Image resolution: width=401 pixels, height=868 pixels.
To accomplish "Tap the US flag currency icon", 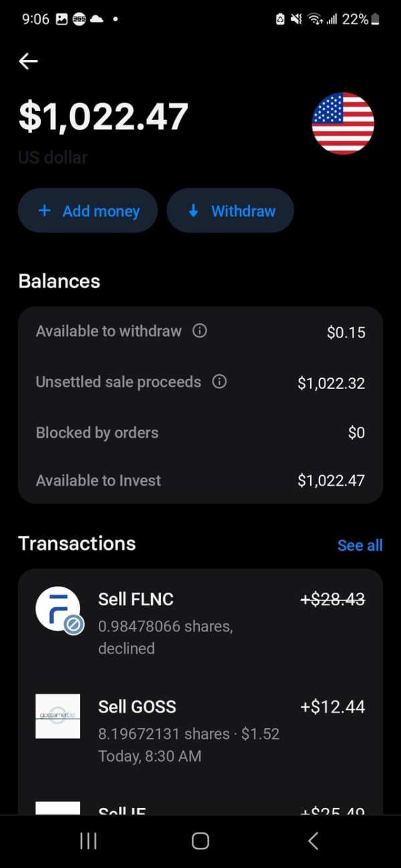I will (343, 124).
